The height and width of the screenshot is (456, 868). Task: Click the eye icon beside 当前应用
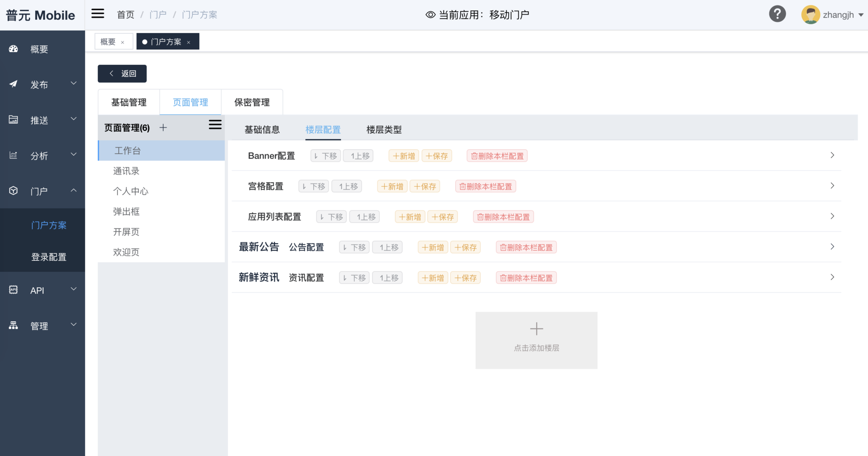[430, 15]
